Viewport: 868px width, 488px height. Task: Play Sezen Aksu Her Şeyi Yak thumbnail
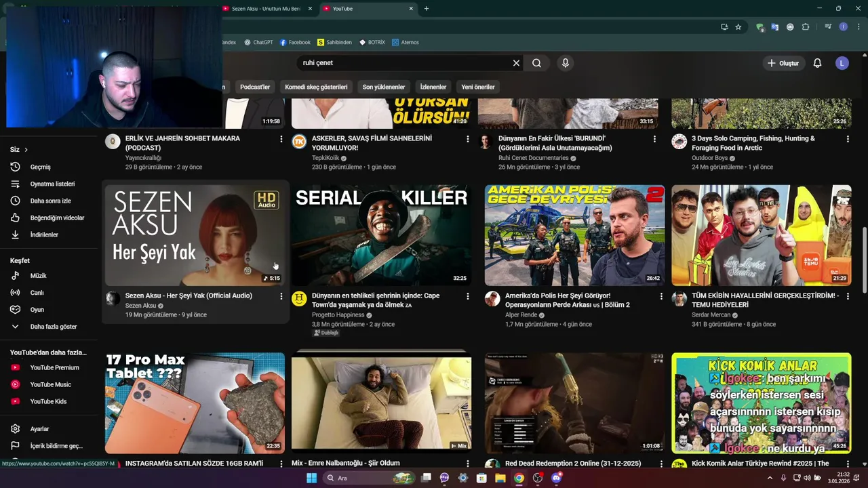click(195, 235)
